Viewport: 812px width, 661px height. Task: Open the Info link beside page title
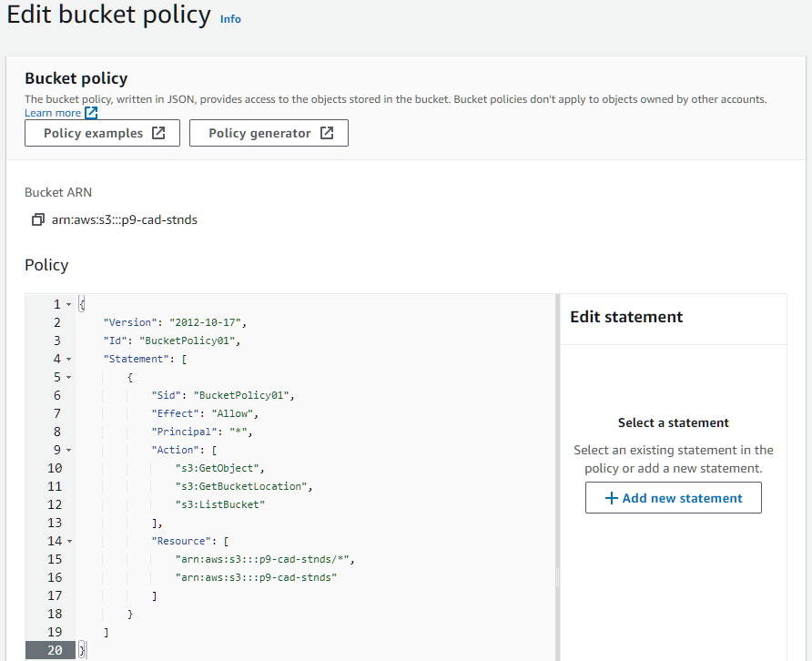[230, 18]
